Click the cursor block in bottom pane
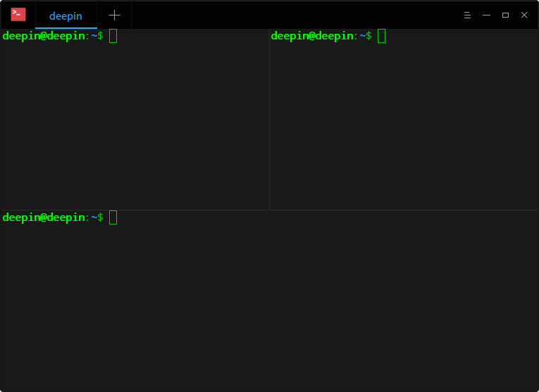This screenshot has height=392, width=539. [113, 217]
